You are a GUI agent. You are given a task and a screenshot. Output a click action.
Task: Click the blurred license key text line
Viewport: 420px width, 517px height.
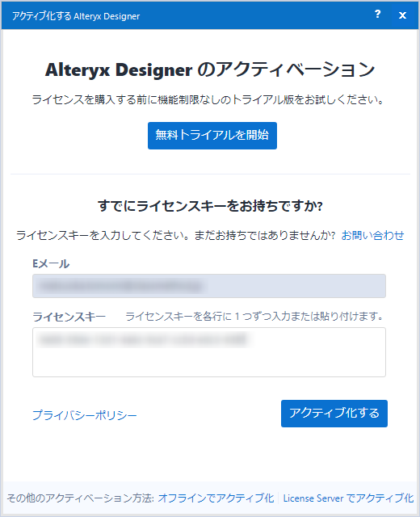tap(142, 340)
